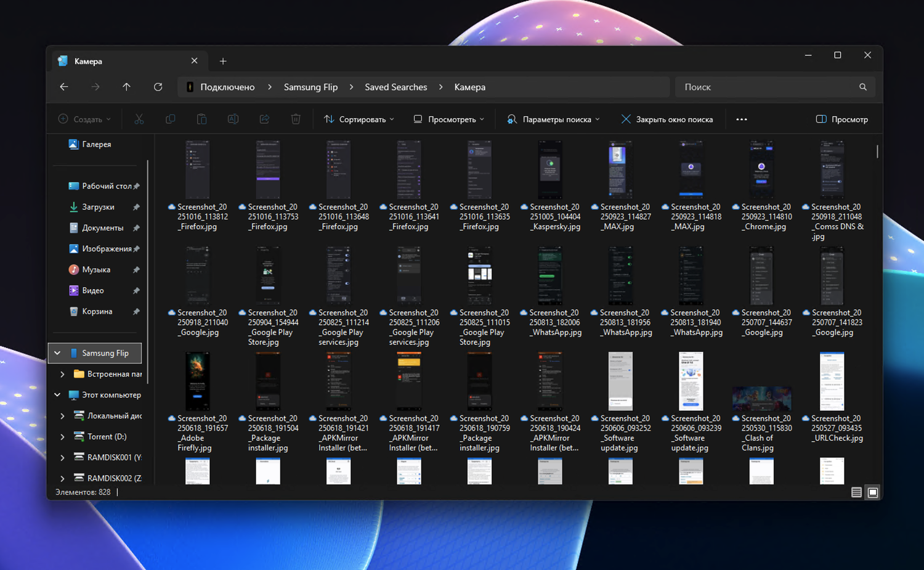This screenshot has height=570, width=924.
Task: Switch to large thumbnails view
Action: (x=873, y=492)
